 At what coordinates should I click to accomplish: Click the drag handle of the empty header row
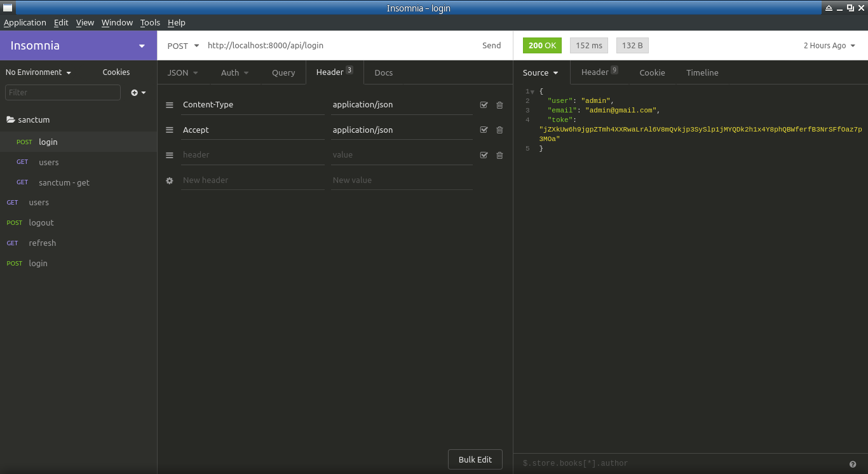170,155
